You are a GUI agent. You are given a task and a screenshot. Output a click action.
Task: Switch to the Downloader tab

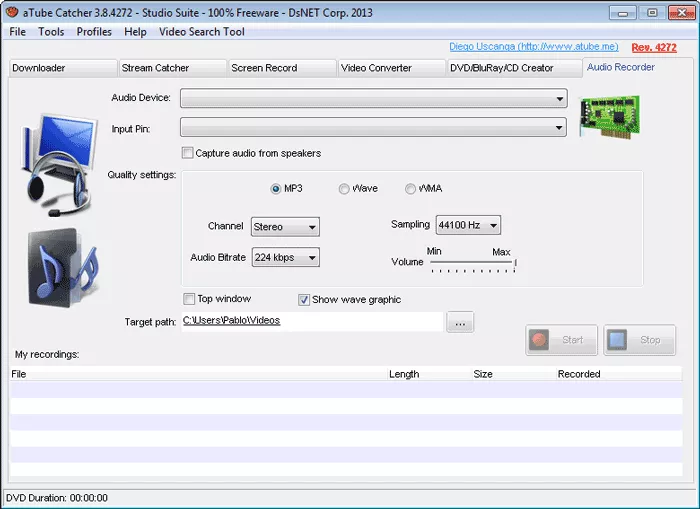coord(63,68)
